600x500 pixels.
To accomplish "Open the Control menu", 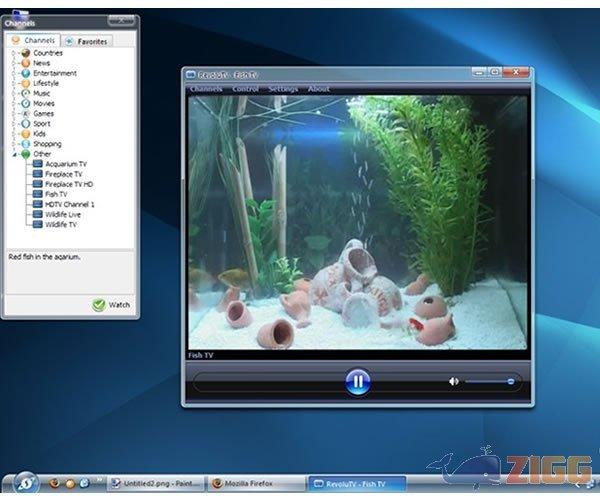I will (245, 89).
